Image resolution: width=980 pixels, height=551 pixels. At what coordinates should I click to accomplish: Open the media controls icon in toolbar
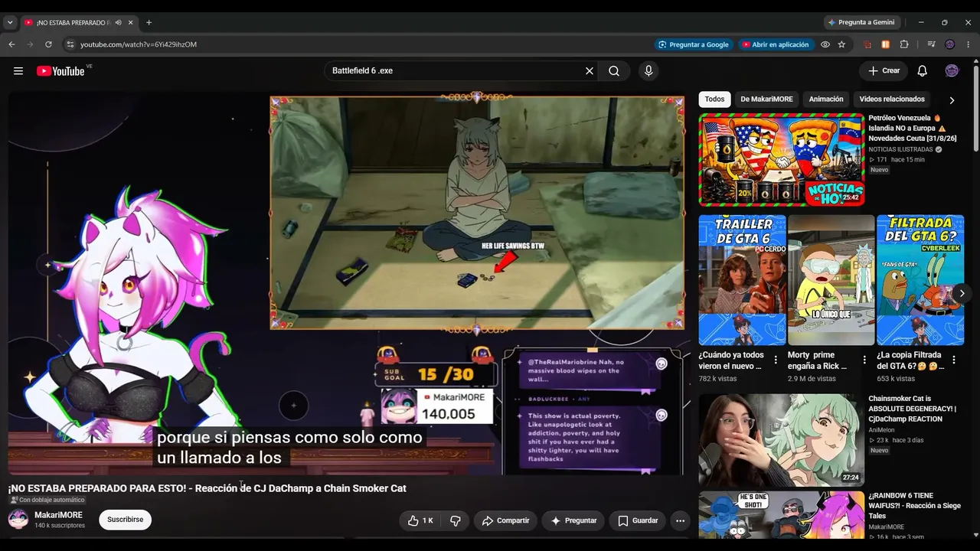pyautogui.click(x=931, y=44)
